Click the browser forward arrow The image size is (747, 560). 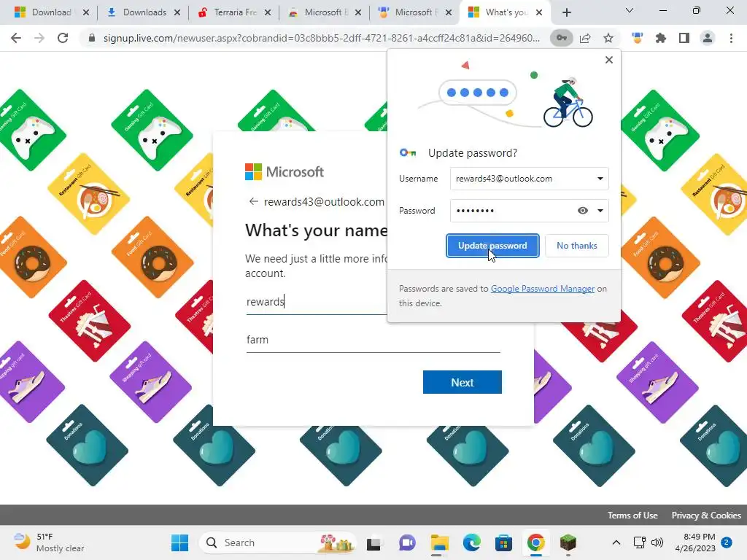point(39,38)
